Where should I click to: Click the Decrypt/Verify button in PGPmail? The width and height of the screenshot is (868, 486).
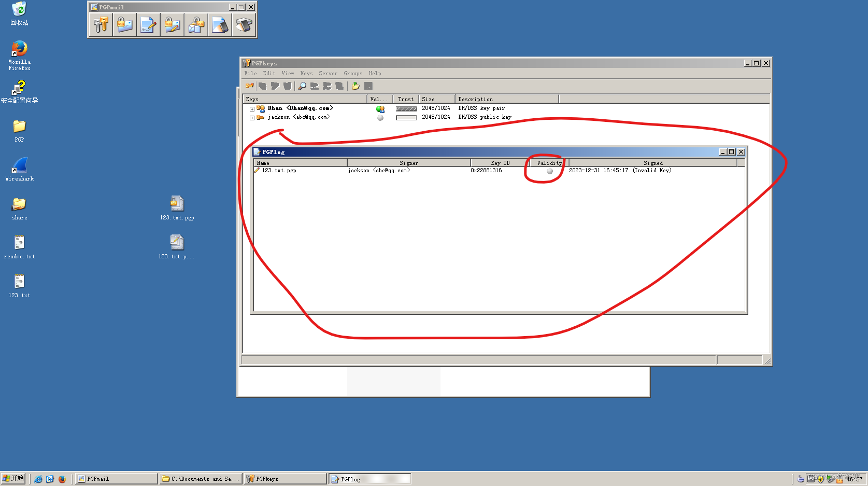click(196, 24)
